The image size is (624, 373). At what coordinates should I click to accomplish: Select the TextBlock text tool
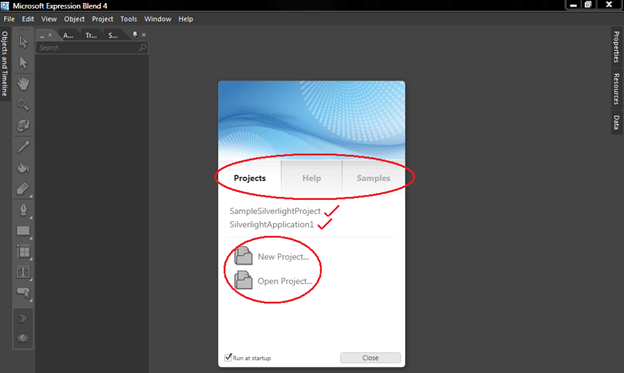point(23,272)
